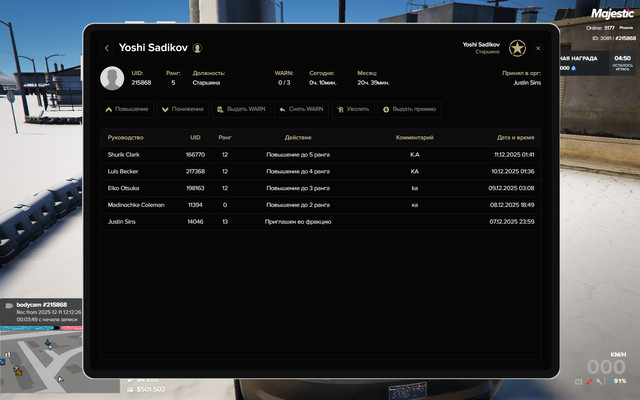640x400 pixels.
Task: Issue a warning with Выдать WARN
Action: point(242,109)
